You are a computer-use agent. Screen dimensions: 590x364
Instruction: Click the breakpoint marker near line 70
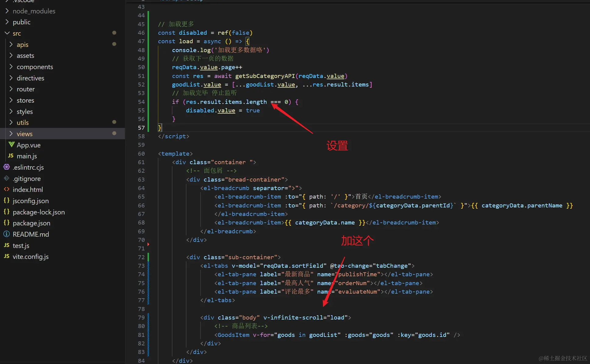pos(148,244)
